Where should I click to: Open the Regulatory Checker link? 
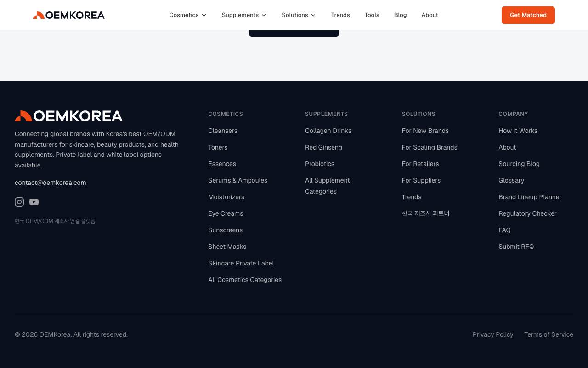[x=527, y=213]
